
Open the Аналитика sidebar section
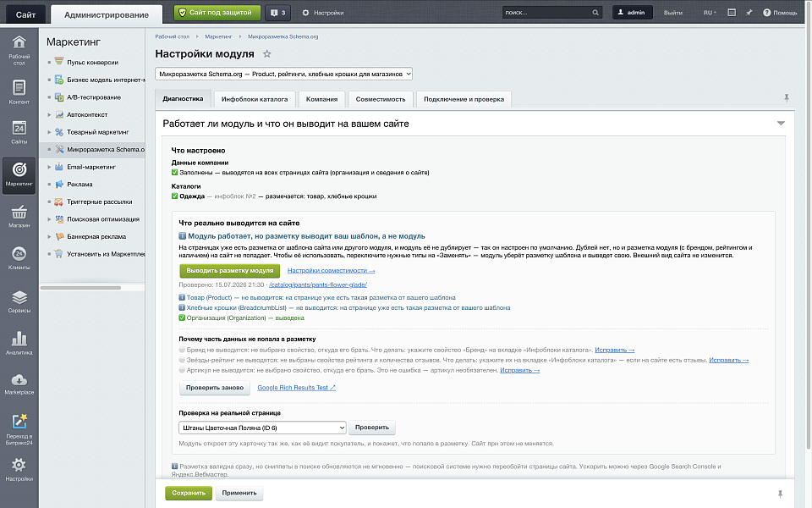click(19, 343)
